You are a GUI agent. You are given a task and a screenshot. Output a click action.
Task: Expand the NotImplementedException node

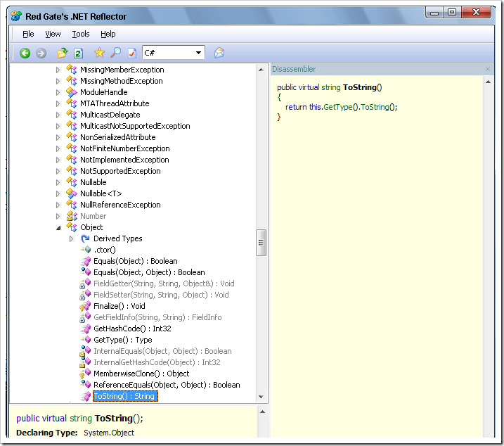(x=58, y=160)
